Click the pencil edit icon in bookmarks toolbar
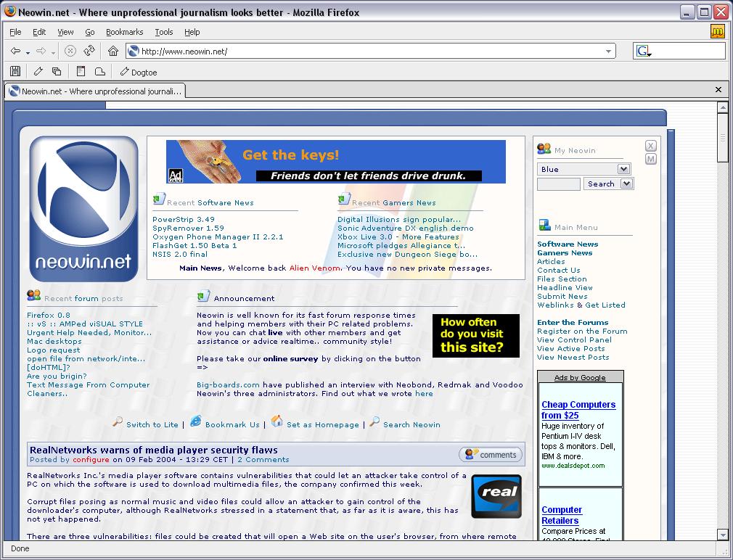733x560 pixels. point(38,72)
